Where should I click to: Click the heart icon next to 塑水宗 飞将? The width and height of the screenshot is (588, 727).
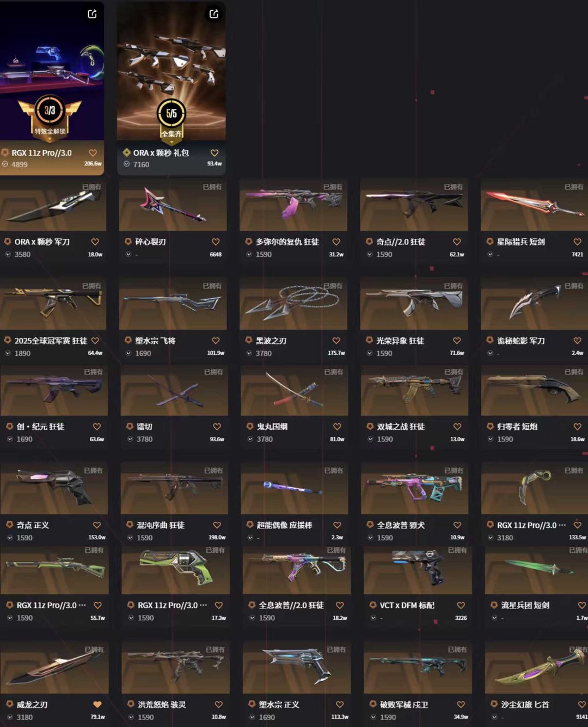coord(216,341)
